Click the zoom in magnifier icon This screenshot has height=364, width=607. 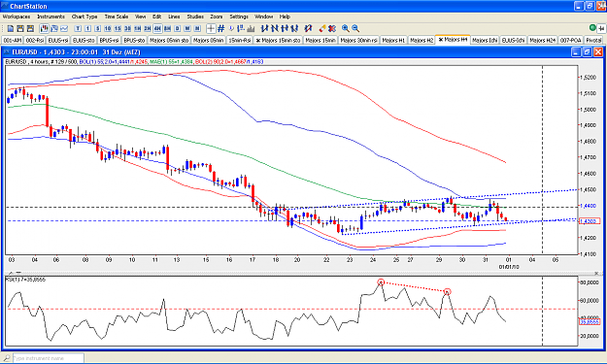(346, 28)
